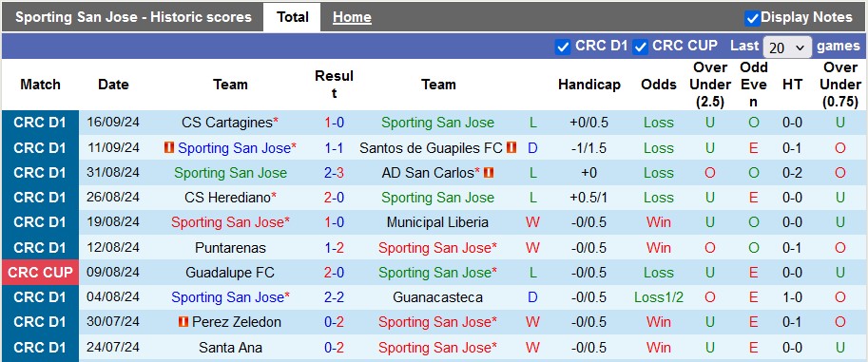Switch to the Home tab

(352, 17)
